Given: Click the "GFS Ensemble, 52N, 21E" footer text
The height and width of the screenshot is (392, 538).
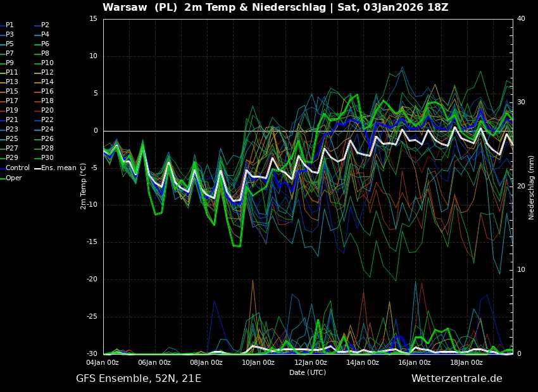Looking at the screenshot, I should [x=139, y=379].
